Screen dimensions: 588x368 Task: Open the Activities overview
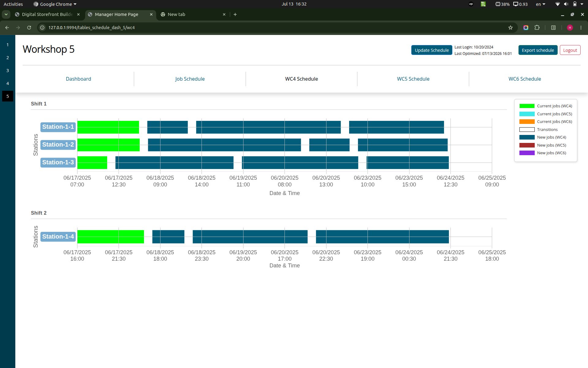[13, 4]
